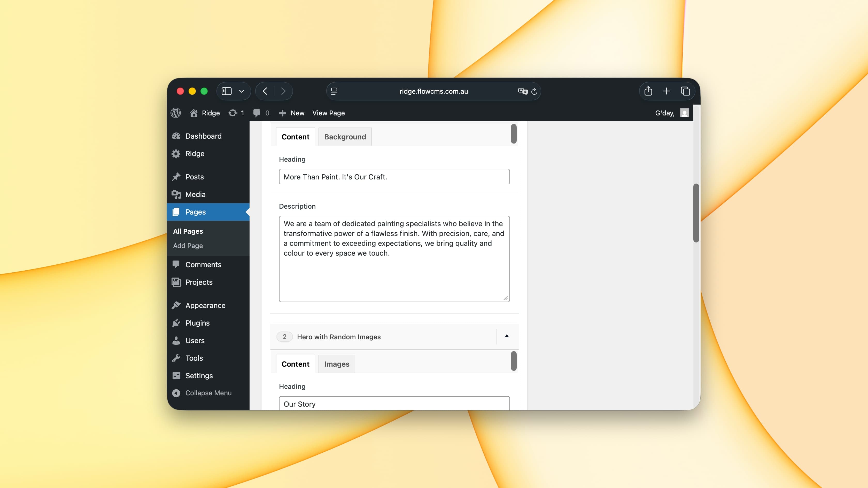Screen dimensions: 868x488
Task: Open Safari sidebar toggle icon
Action: pos(227,91)
